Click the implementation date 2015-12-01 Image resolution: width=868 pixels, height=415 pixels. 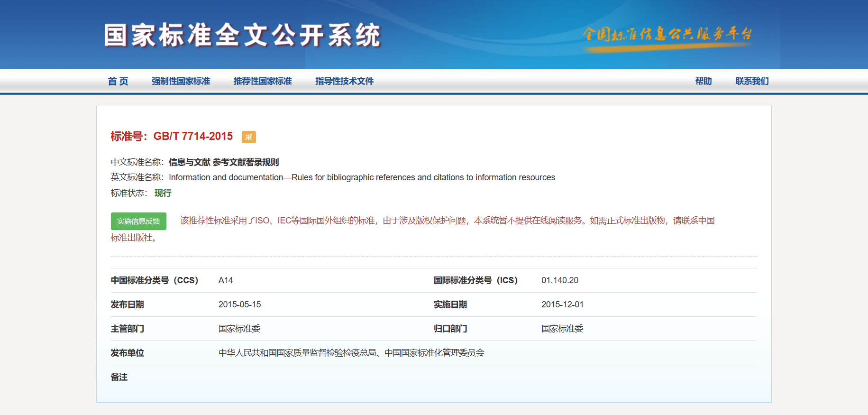pyautogui.click(x=562, y=304)
